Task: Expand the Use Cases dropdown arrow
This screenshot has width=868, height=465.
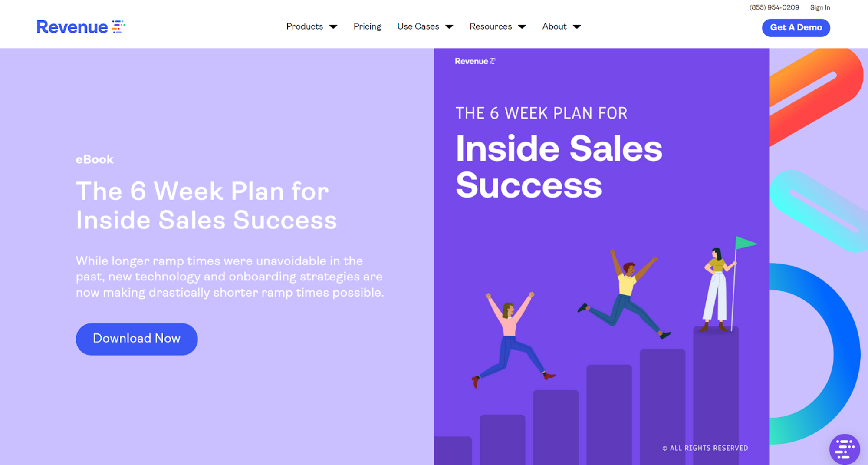Action: pyautogui.click(x=449, y=27)
